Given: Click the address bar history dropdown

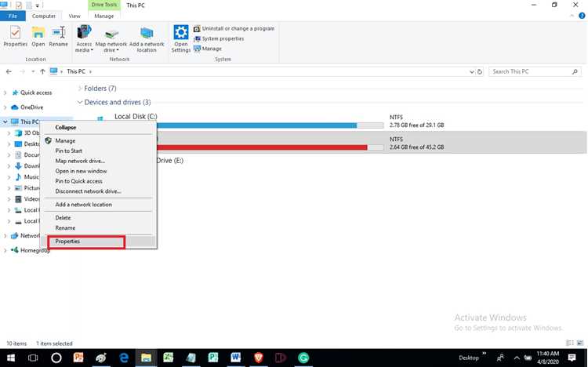Looking at the screenshot, I should [472, 71].
